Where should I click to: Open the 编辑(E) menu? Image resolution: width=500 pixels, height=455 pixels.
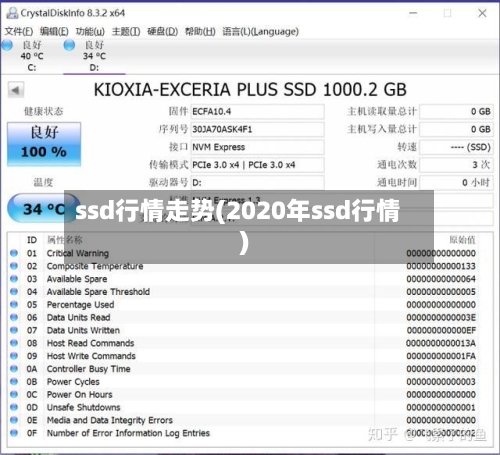tap(54, 32)
